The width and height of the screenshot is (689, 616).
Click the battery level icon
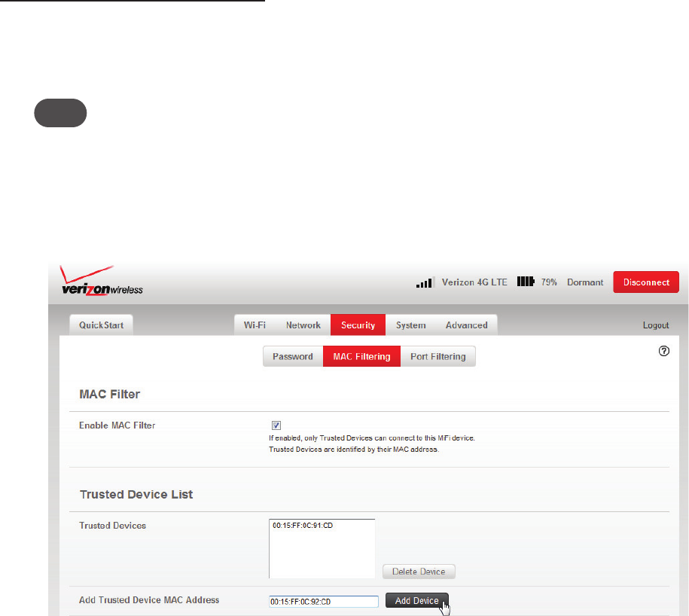[526, 282]
